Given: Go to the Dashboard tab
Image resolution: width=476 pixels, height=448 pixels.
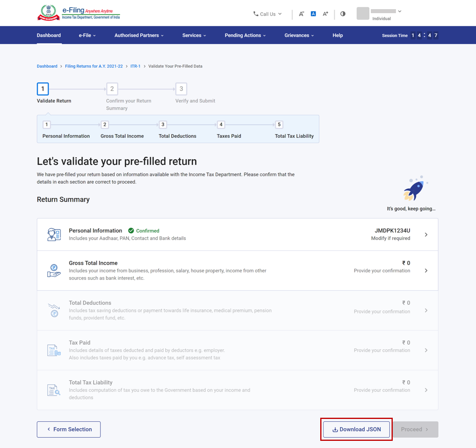Looking at the screenshot, I should coord(49,35).
